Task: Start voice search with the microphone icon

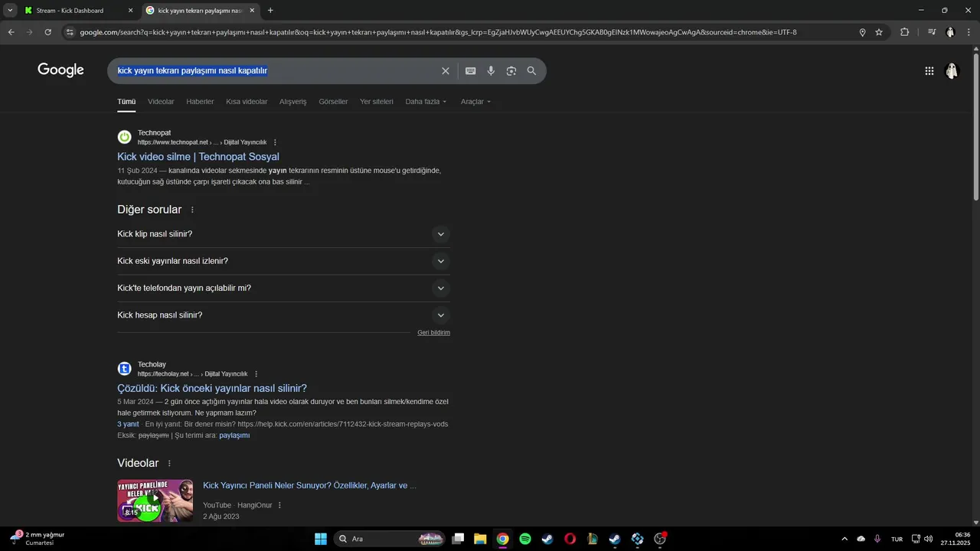Action: tap(491, 71)
